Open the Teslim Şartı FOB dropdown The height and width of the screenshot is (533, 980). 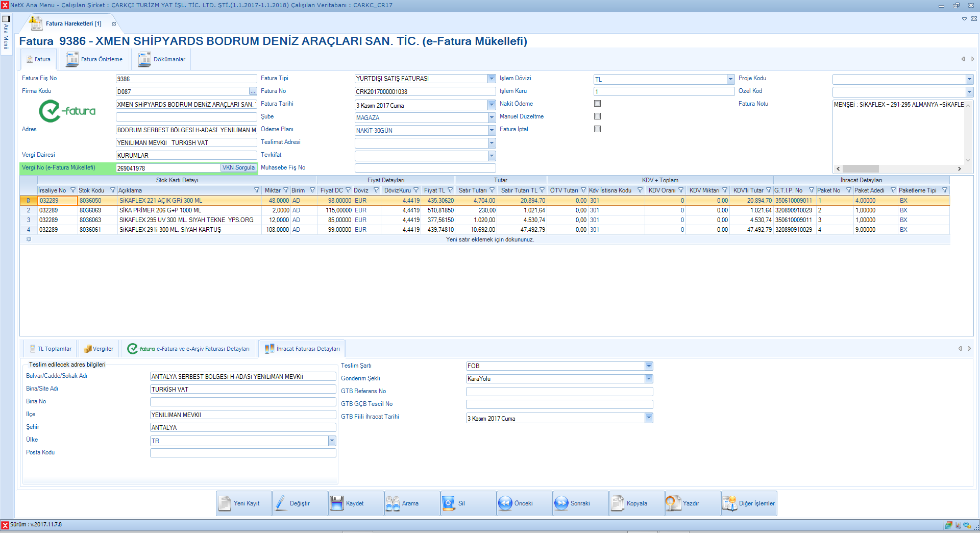pos(649,366)
